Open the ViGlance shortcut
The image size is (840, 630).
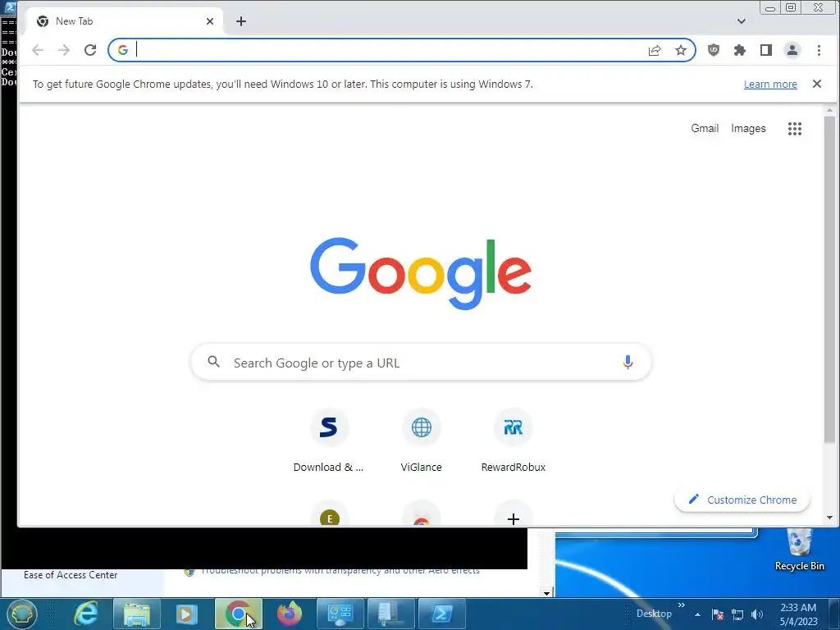click(421, 441)
